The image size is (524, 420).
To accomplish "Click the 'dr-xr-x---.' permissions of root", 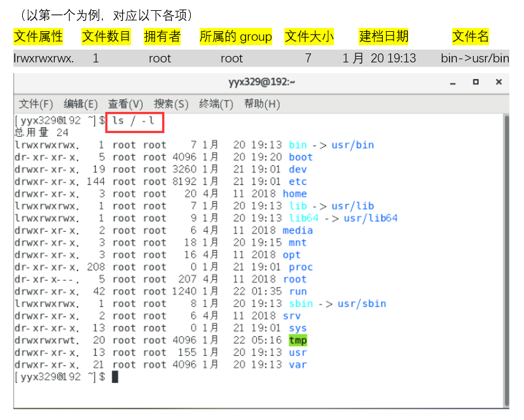I will tap(47, 279).
